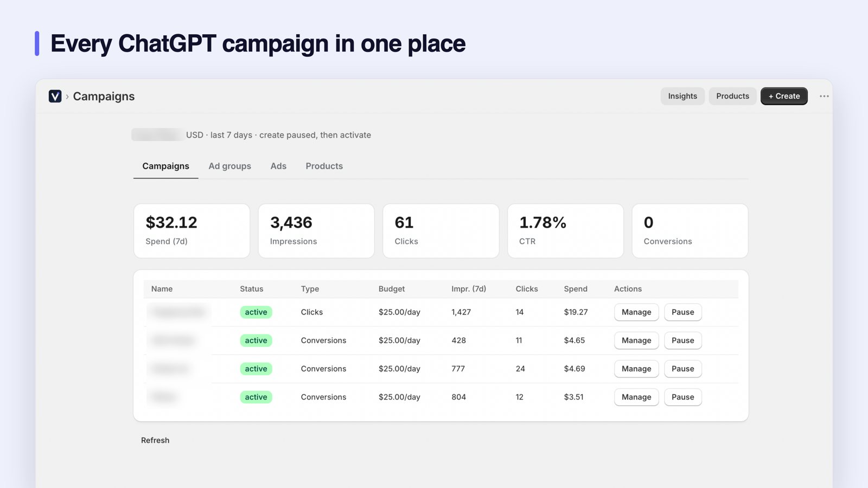The image size is (868, 488).
Task: Switch to the Products tab
Action: 324,166
